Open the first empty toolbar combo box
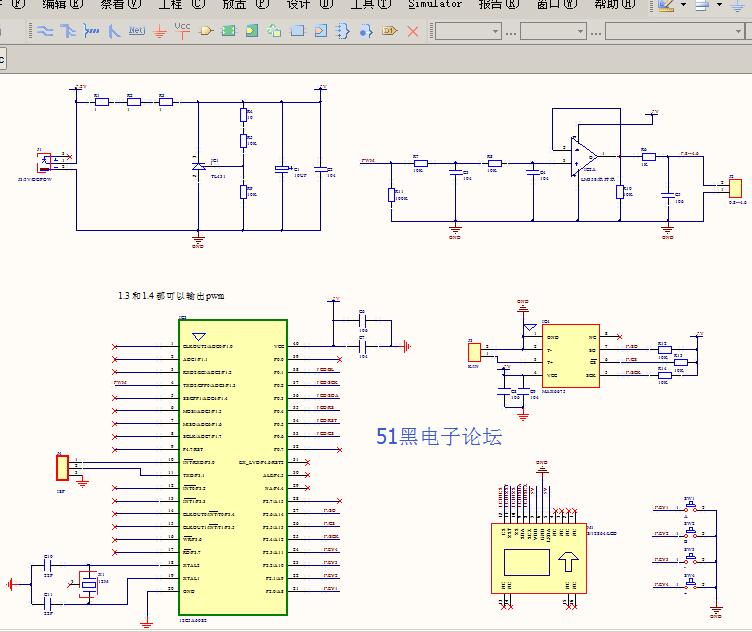 click(x=467, y=31)
